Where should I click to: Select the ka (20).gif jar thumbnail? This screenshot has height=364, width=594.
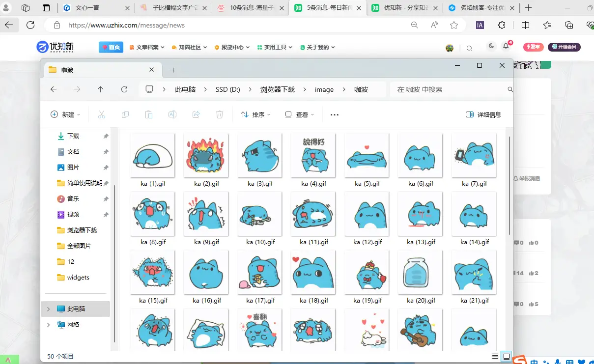[420, 273]
